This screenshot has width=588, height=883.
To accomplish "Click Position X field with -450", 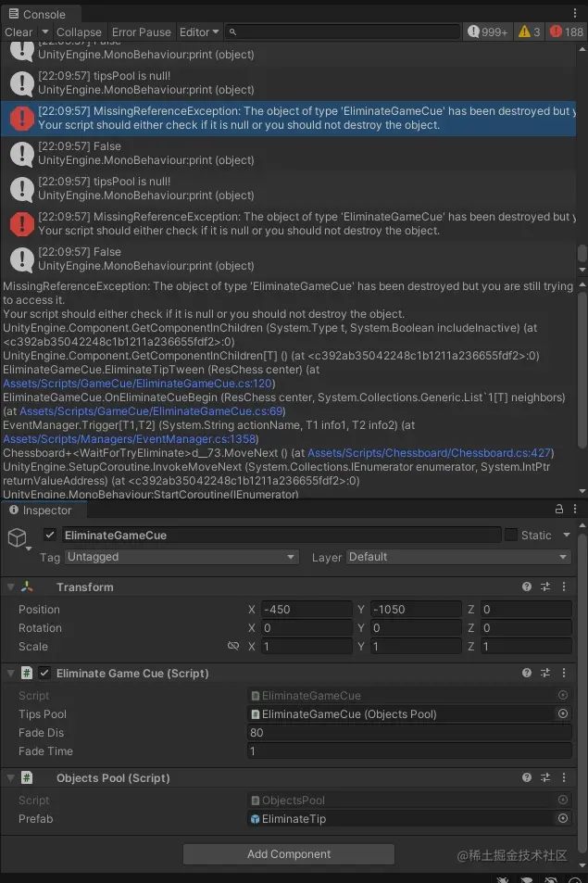I will pyautogui.click(x=307, y=610).
